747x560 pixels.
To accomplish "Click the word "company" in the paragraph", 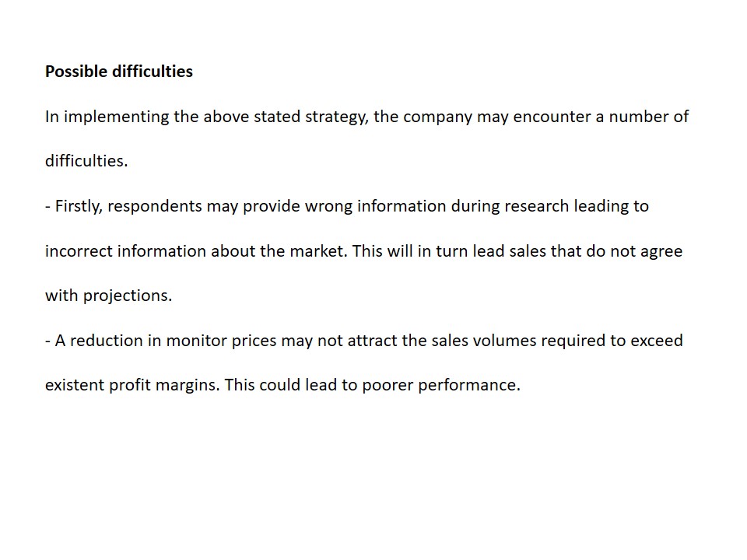I will (437, 117).
